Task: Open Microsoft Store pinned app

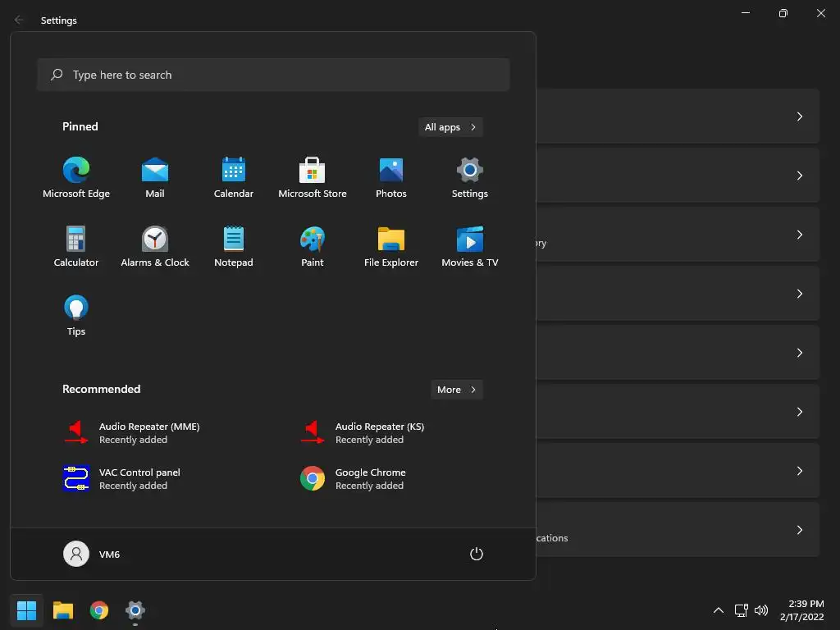Action: click(313, 177)
